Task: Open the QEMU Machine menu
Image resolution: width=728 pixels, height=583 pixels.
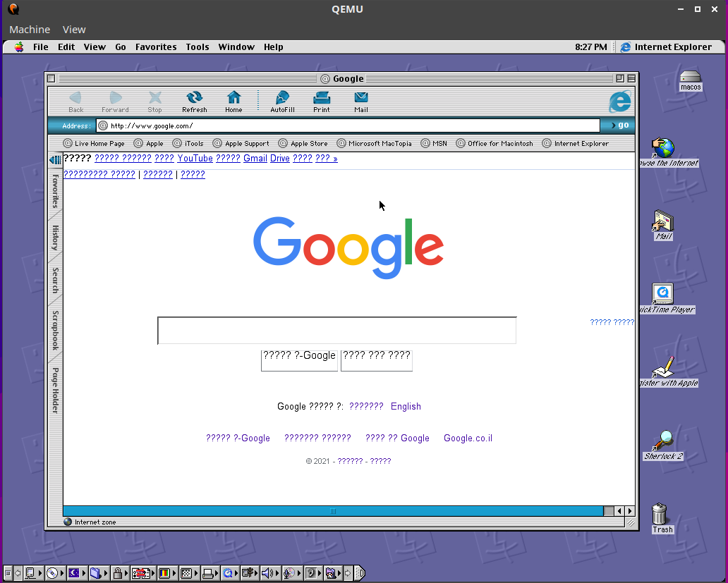Action: (x=30, y=29)
